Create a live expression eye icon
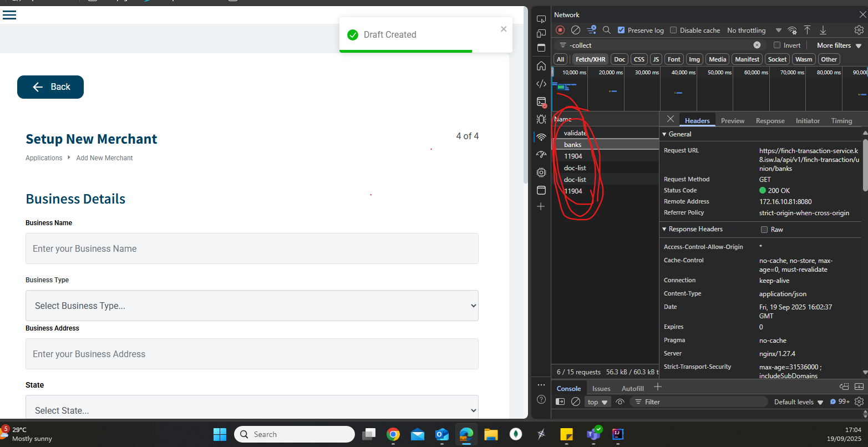The width and height of the screenshot is (868, 447). (x=620, y=402)
